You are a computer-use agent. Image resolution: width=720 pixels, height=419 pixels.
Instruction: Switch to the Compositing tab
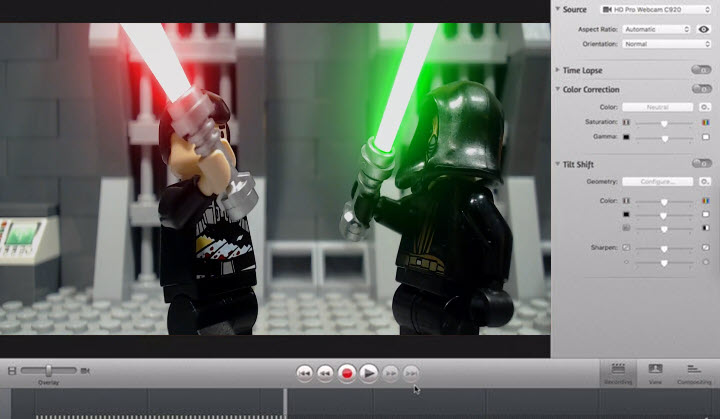(x=694, y=374)
